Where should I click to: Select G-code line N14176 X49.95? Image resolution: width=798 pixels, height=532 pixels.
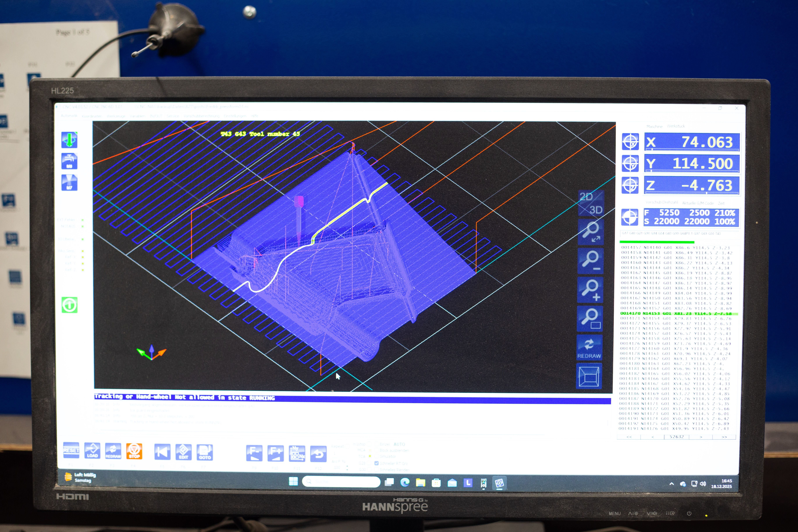(673, 428)
